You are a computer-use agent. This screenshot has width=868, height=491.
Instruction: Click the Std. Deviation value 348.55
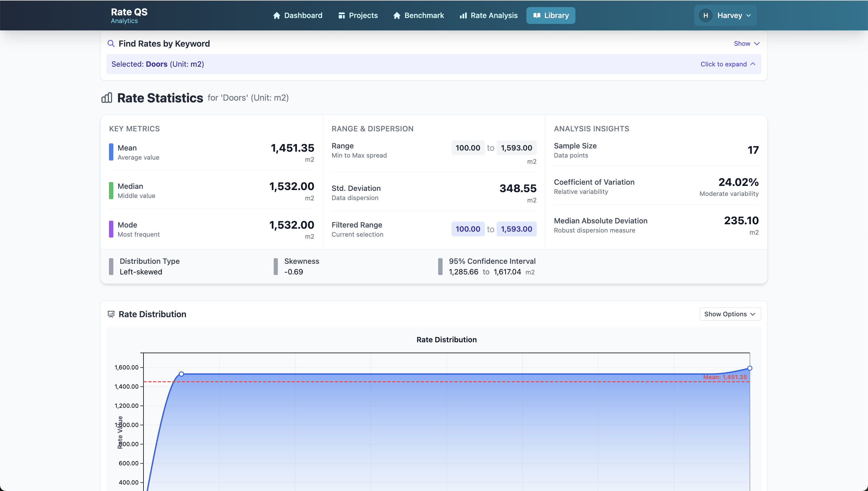518,188
